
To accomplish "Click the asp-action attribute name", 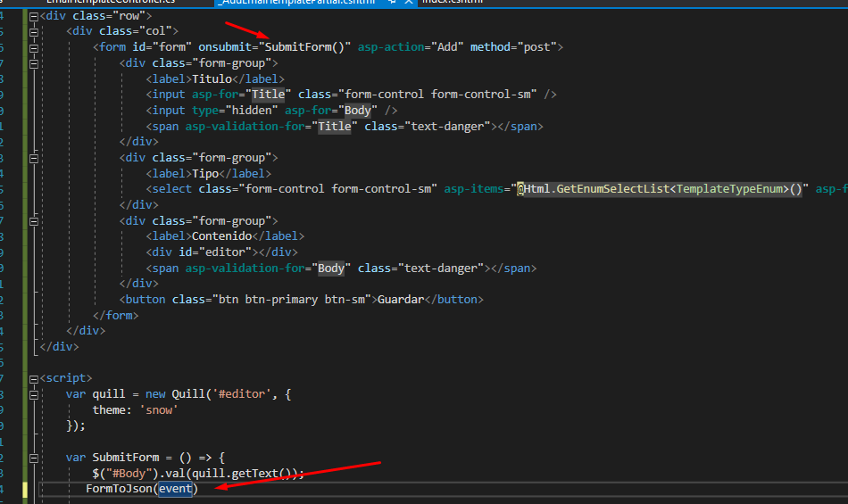I will pyautogui.click(x=391, y=47).
